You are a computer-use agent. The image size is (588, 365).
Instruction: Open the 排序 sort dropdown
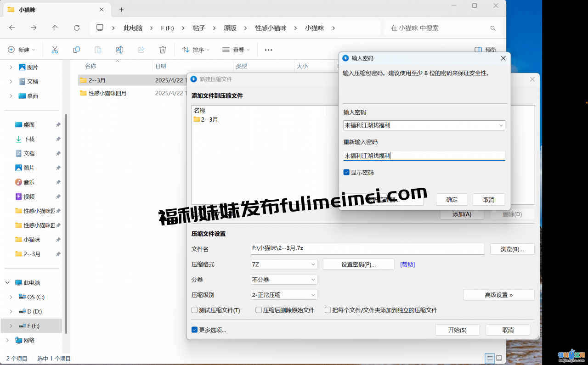[196, 50]
